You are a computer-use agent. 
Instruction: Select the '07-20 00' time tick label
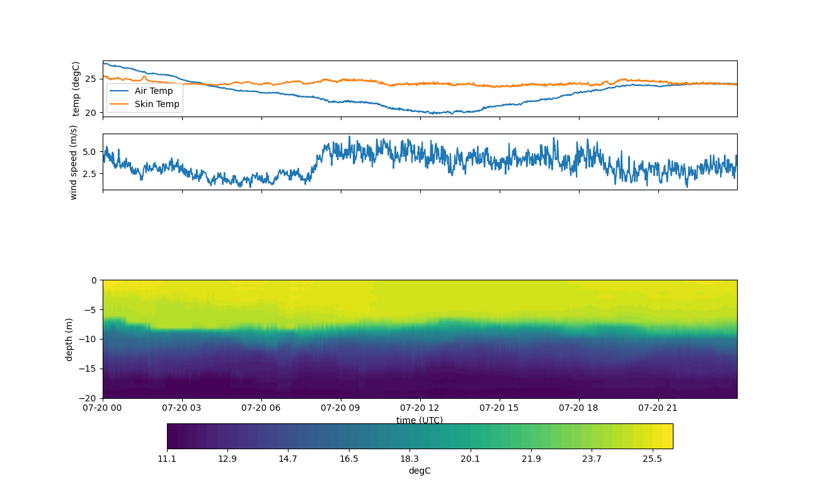pos(103,408)
